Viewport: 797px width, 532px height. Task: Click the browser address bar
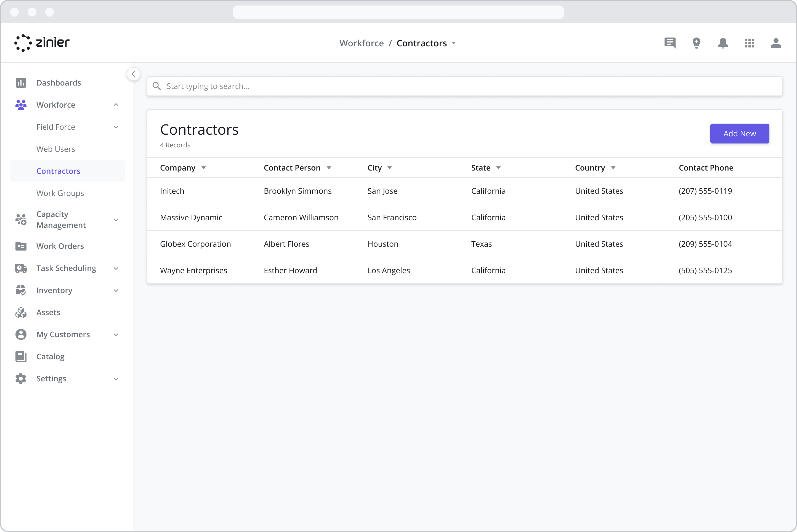(x=398, y=12)
